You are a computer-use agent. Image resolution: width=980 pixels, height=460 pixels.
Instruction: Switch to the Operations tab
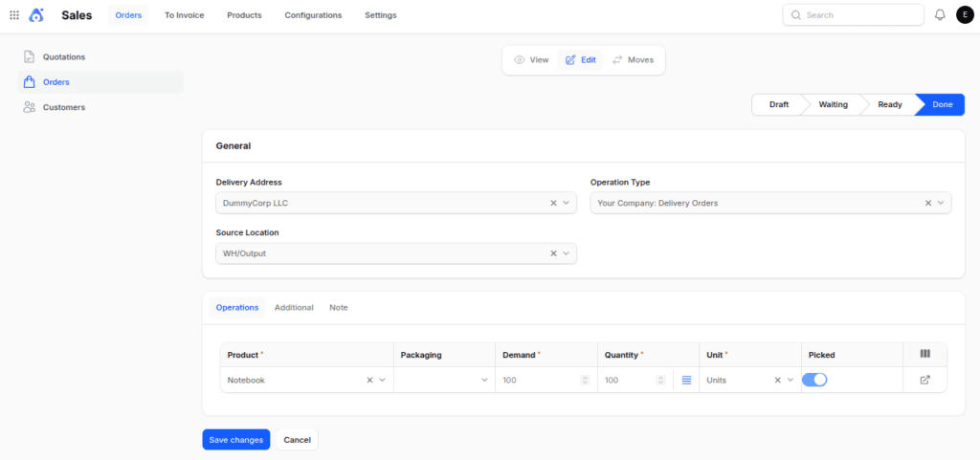[237, 308]
